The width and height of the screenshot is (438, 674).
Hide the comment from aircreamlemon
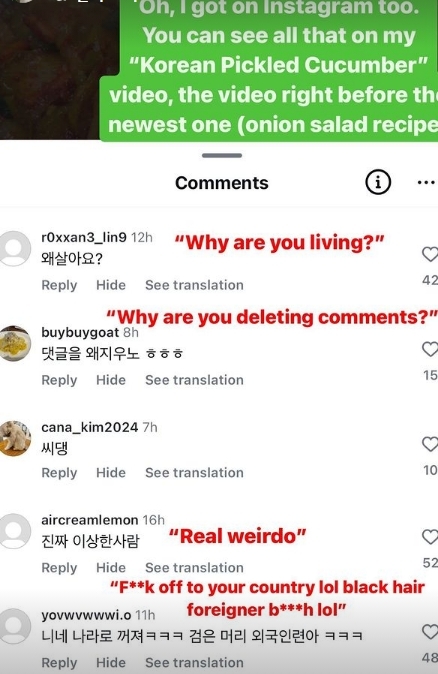tap(111, 567)
